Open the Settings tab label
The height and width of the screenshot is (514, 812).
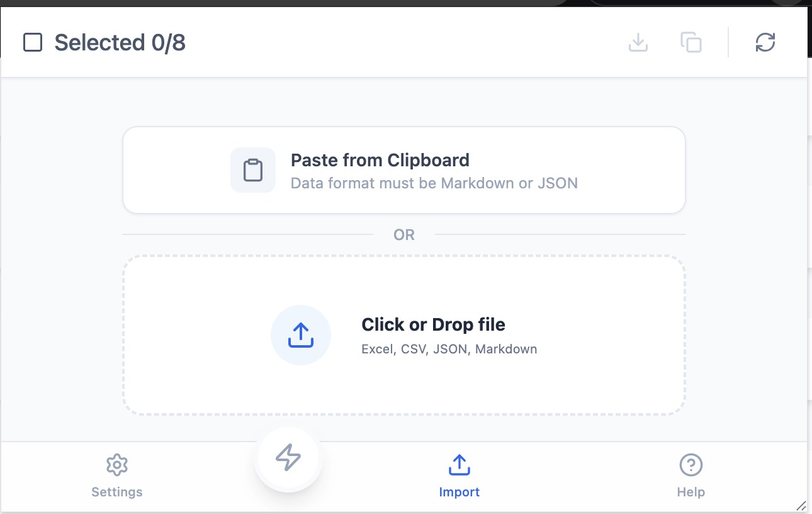(x=117, y=492)
